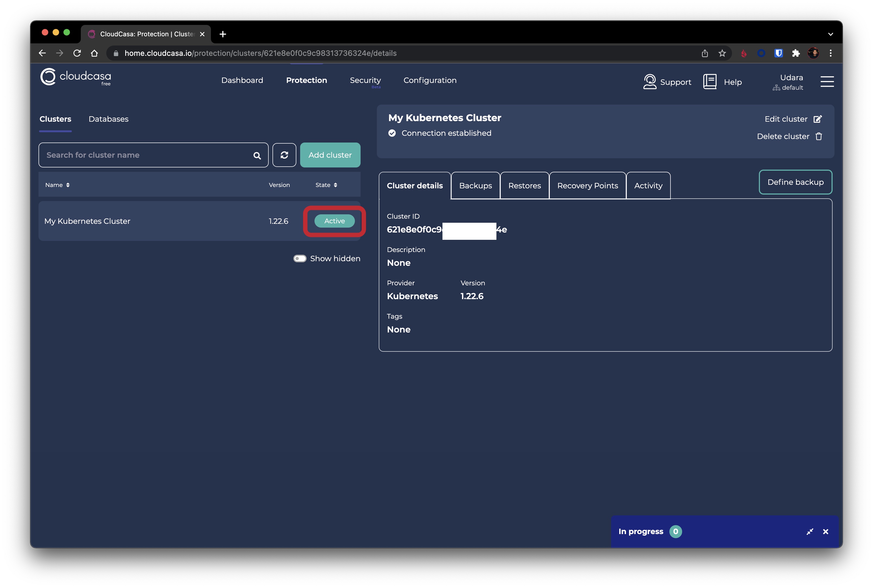Click the browser home icon

tap(95, 53)
